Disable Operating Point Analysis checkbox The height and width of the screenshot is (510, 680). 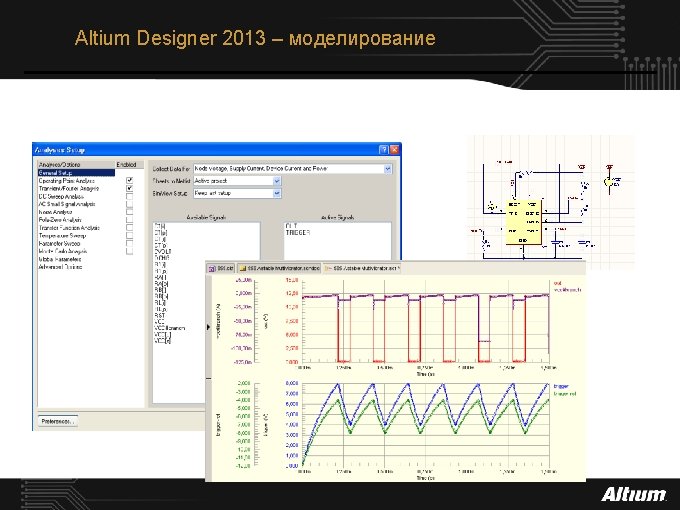(x=129, y=180)
